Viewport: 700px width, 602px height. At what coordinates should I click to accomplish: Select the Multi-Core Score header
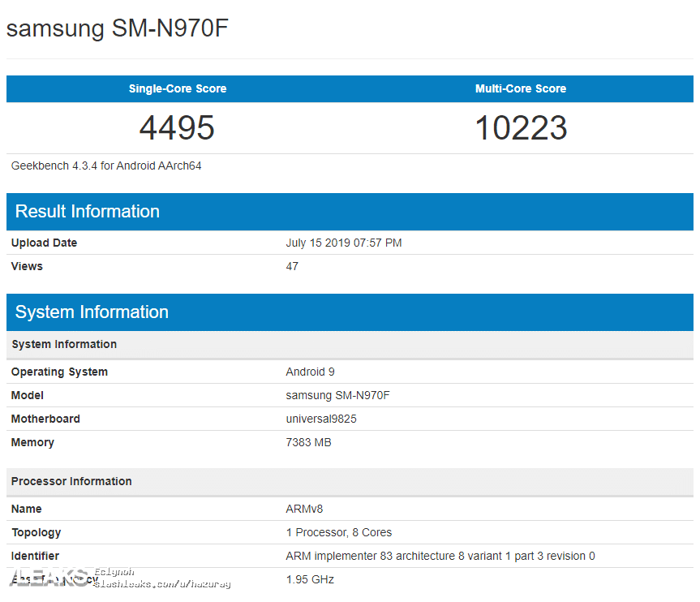[521, 88]
